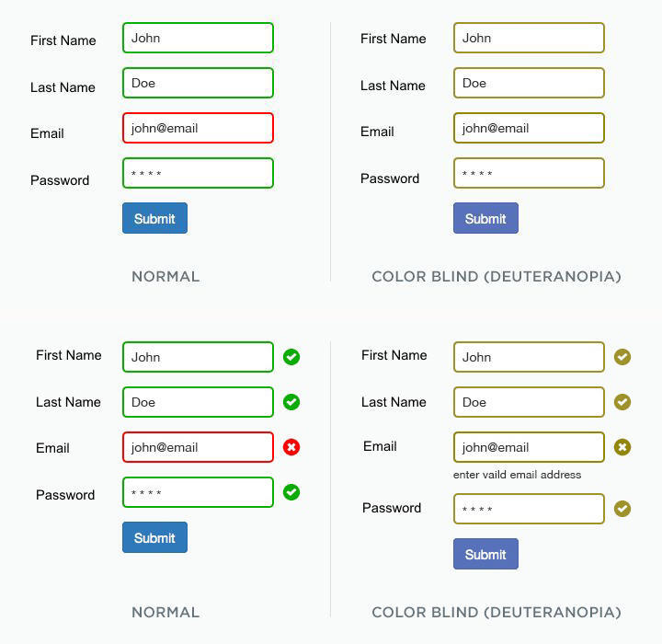Click the olive checkmark icon beside the Password field
Image resolution: width=662 pixels, height=644 pixels.
(x=622, y=509)
